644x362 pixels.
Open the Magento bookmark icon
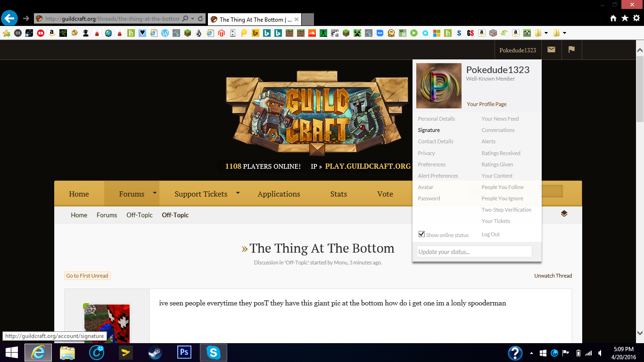pos(222,33)
